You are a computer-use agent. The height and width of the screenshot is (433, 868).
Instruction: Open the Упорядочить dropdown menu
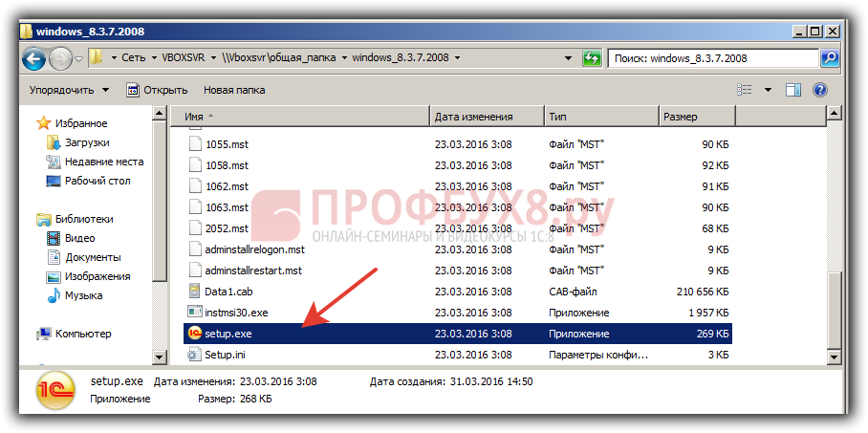(69, 90)
